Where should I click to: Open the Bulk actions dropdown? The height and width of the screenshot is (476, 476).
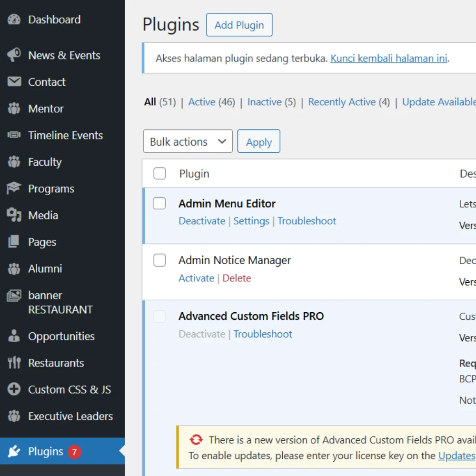pyautogui.click(x=188, y=141)
